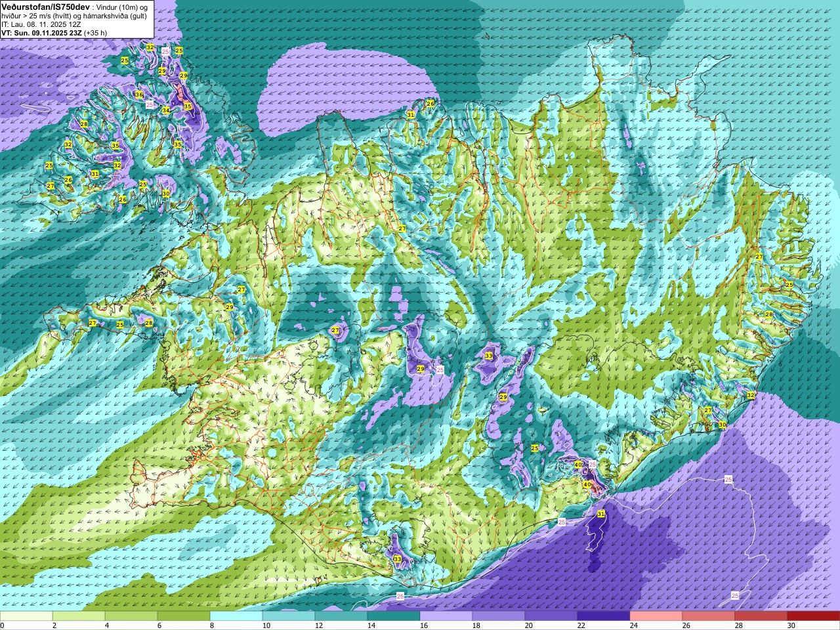Pick the 18–20 m/s light purple legend swatch
This screenshot has height=630, width=840.
(499, 616)
